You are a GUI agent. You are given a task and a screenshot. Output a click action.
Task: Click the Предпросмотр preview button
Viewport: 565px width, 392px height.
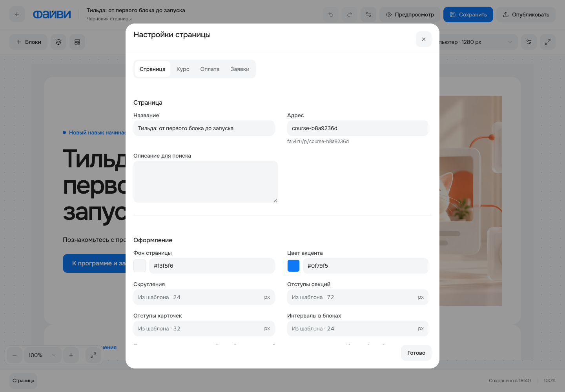click(x=410, y=15)
